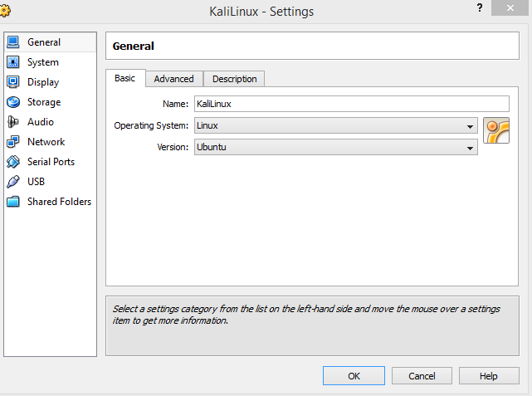Click the Display screen icon
Screen dimensions: 532x396
click(13, 82)
